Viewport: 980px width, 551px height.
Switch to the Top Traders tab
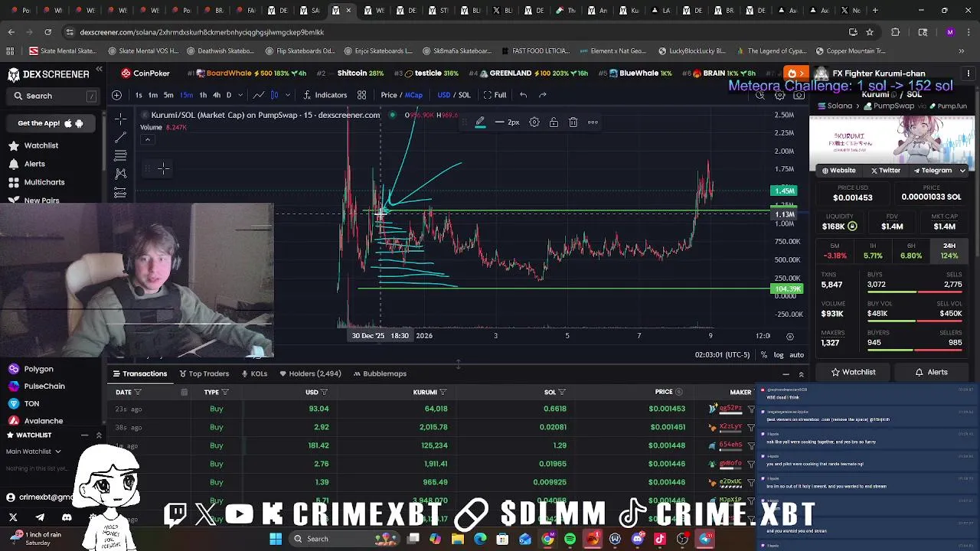pyautogui.click(x=204, y=373)
